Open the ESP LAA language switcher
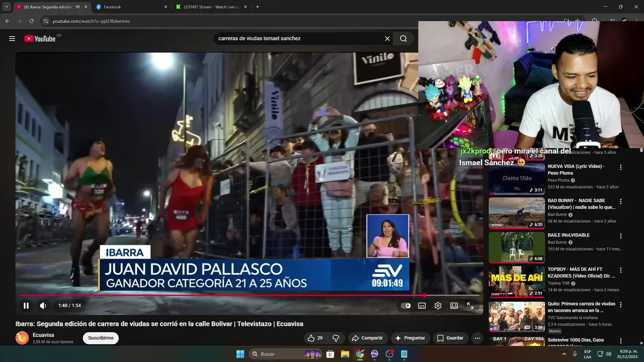The image size is (644, 362). (x=588, y=354)
